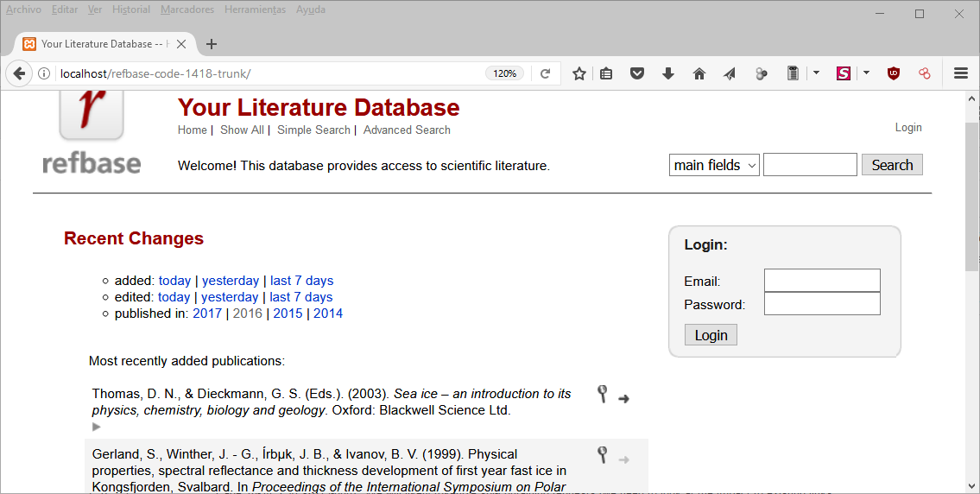Focus the quick search text field
The width and height of the screenshot is (980, 494).
810,164
